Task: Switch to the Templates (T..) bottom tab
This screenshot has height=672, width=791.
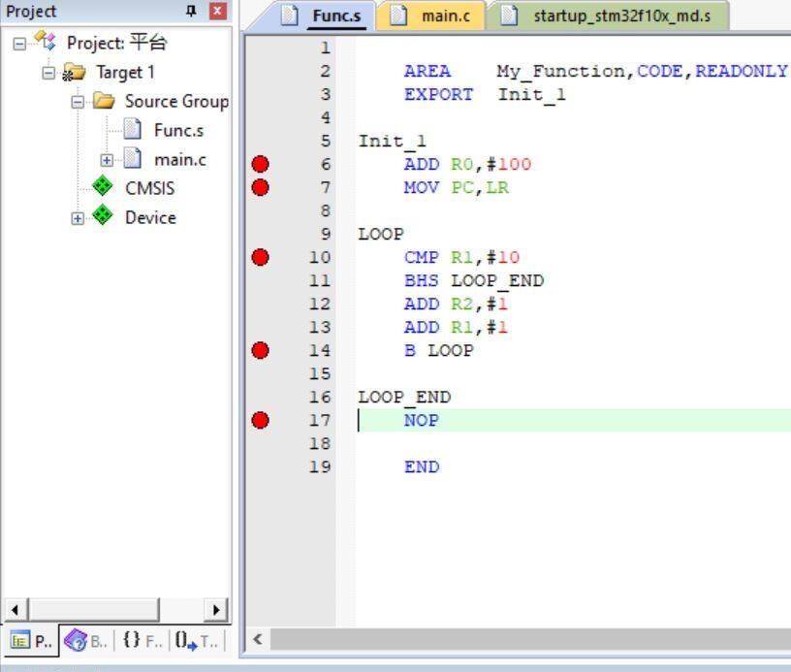Action: click(x=197, y=641)
